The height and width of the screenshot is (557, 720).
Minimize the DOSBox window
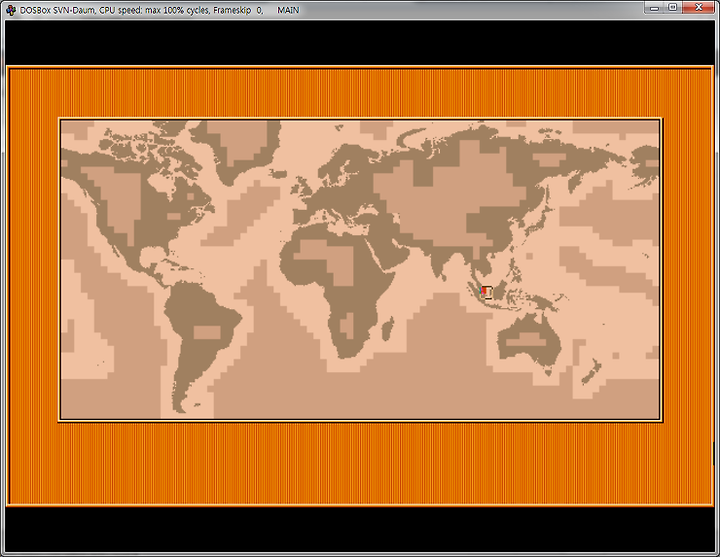click(x=654, y=8)
